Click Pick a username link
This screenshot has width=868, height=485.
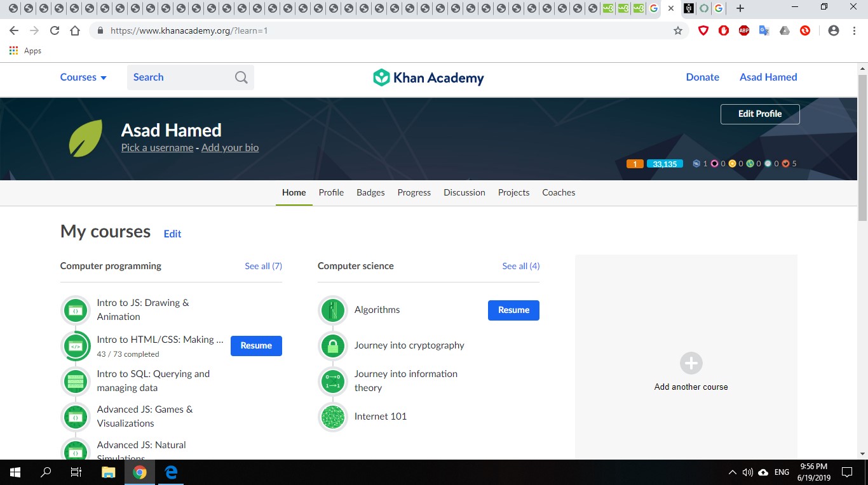pos(157,148)
